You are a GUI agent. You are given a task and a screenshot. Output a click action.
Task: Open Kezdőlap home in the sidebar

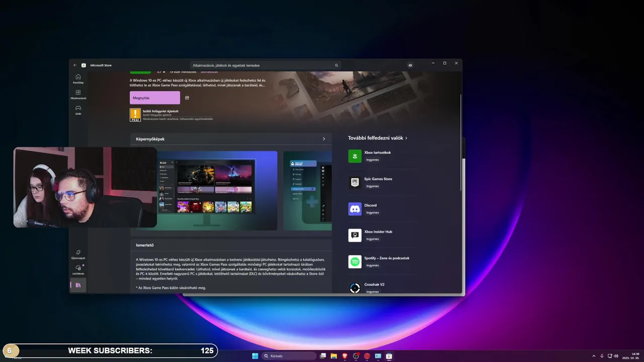[78, 78]
